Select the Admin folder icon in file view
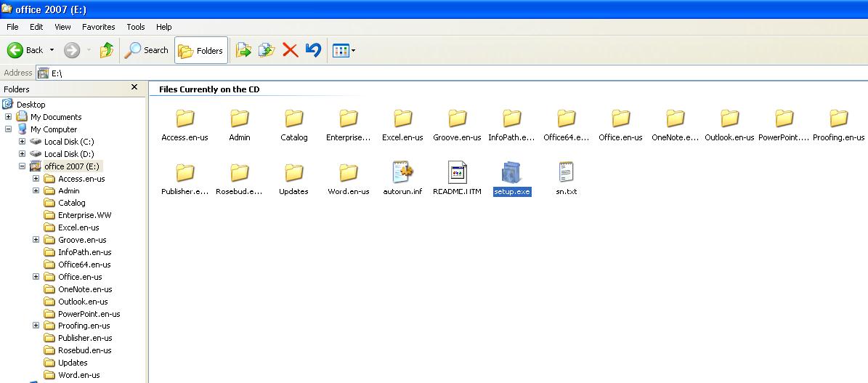 240,118
